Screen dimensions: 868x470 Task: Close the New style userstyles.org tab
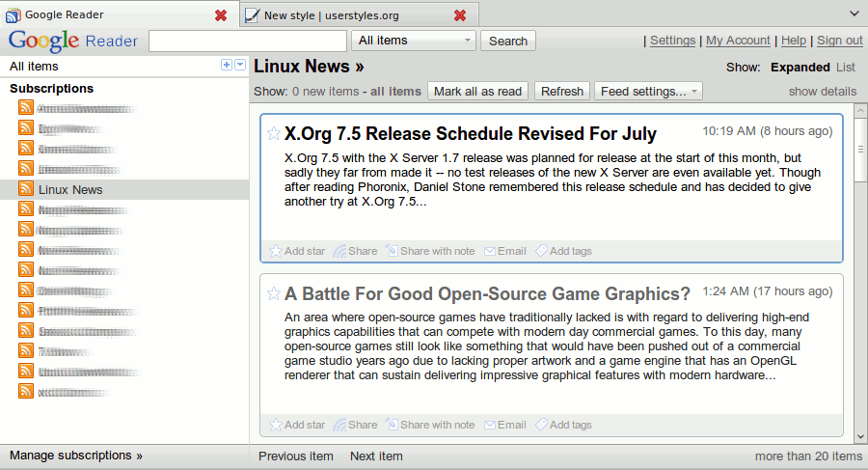(x=460, y=15)
